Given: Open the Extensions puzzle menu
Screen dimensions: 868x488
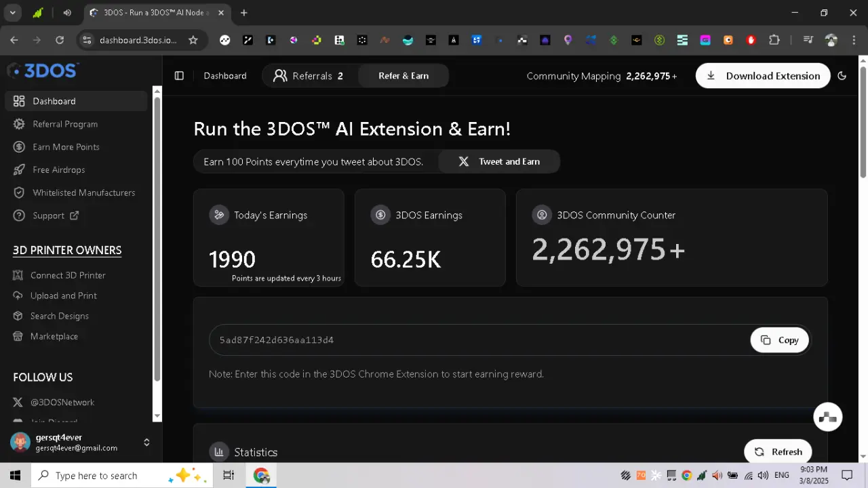Looking at the screenshot, I should click(x=774, y=40).
